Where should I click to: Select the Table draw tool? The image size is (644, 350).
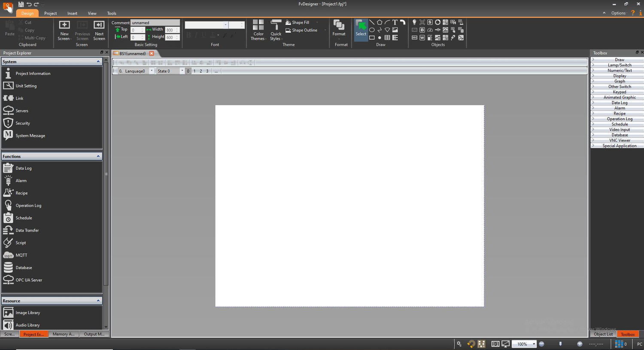tap(387, 38)
